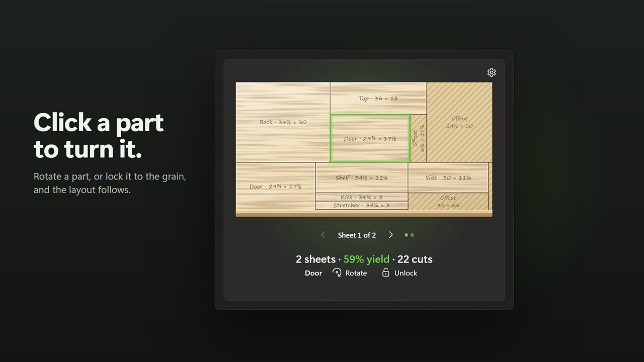Select the Shelf · 34½ × 11¼ part

pyautogui.click(x=362, y=177)
